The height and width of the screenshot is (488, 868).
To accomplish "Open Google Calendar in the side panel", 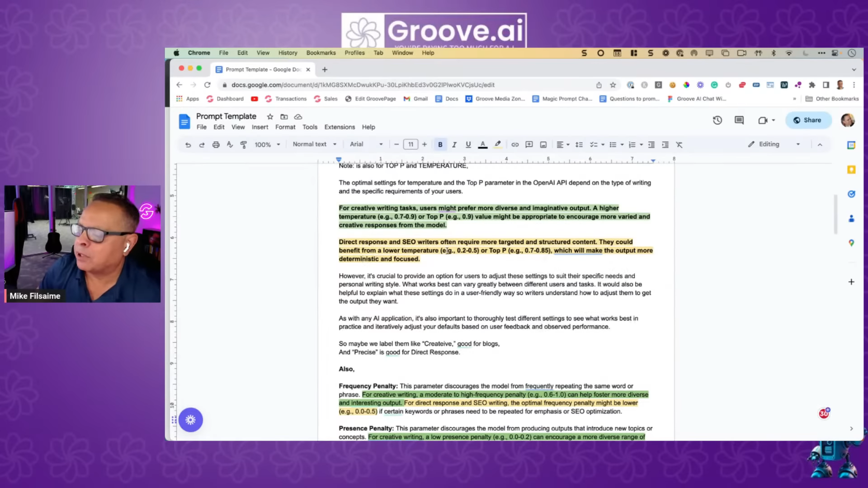I will (851, 145).
